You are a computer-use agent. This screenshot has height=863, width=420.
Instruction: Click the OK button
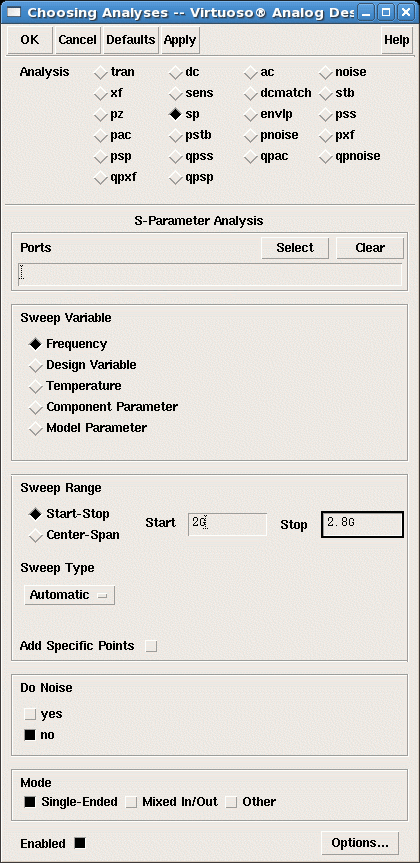pos(30,40)
